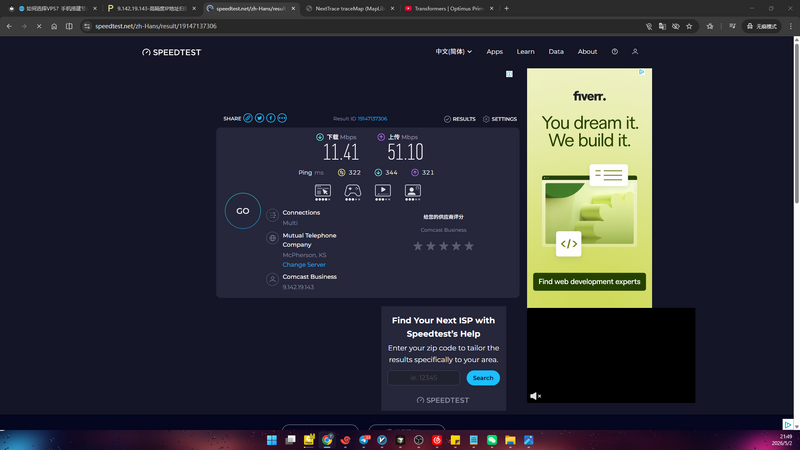Click the small ad info icon left of the Fiverr ad
The image size is (800, 450).
point(509,74)
